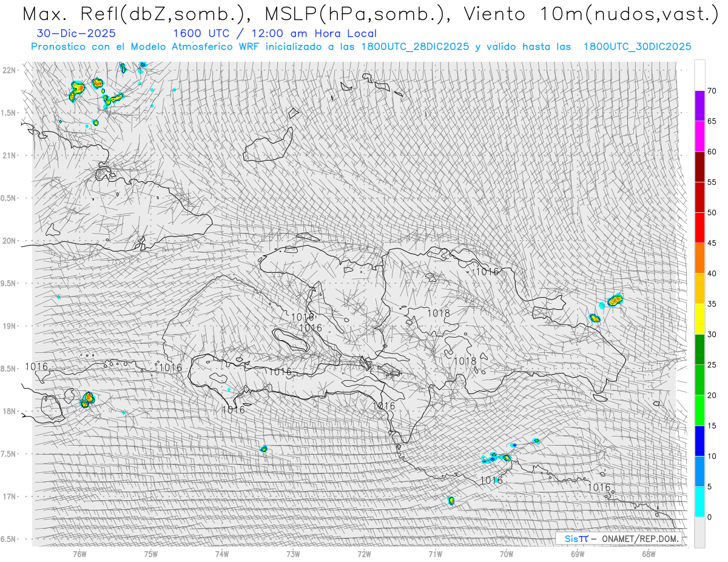The width and height of the screenshot is (728, 562).
Task: Select the cyan 0-5 dBZ colorbar swatch
Action: click(699, 501)
